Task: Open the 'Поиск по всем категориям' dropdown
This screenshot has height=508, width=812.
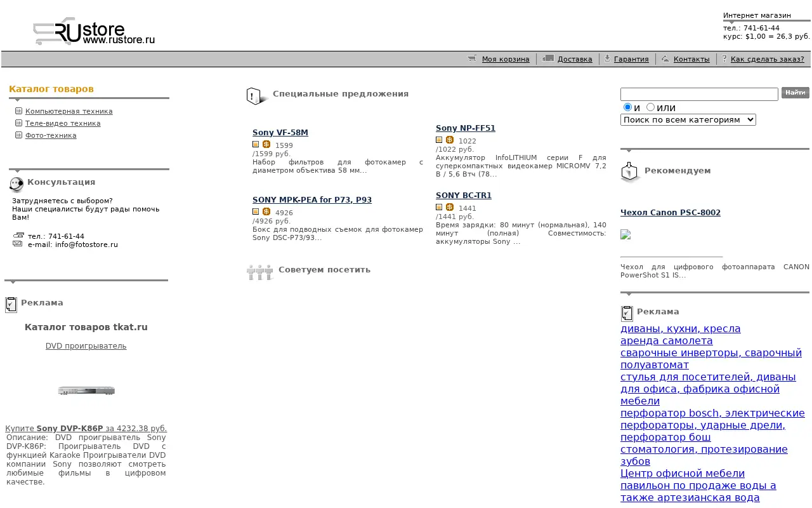Action: pos(688,119)
